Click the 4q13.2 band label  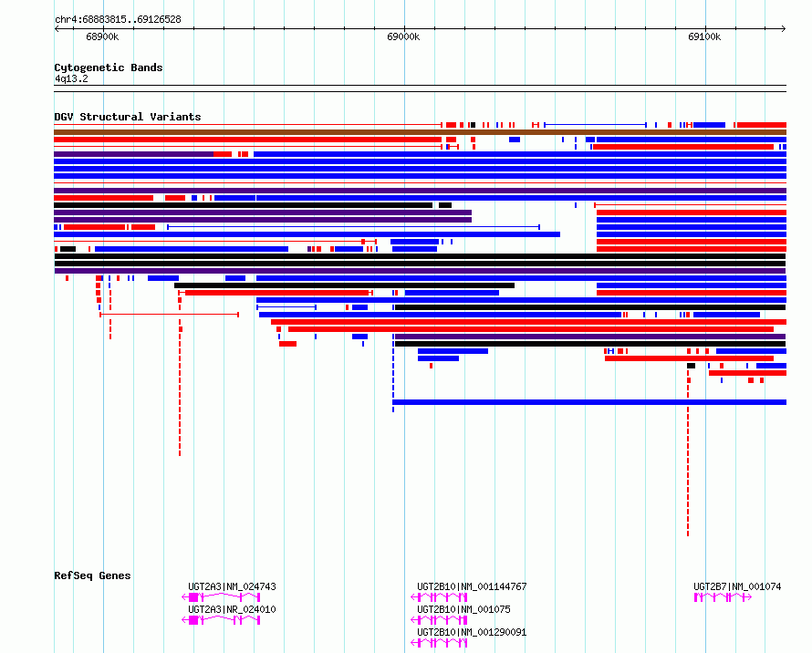tap(71, 78)
